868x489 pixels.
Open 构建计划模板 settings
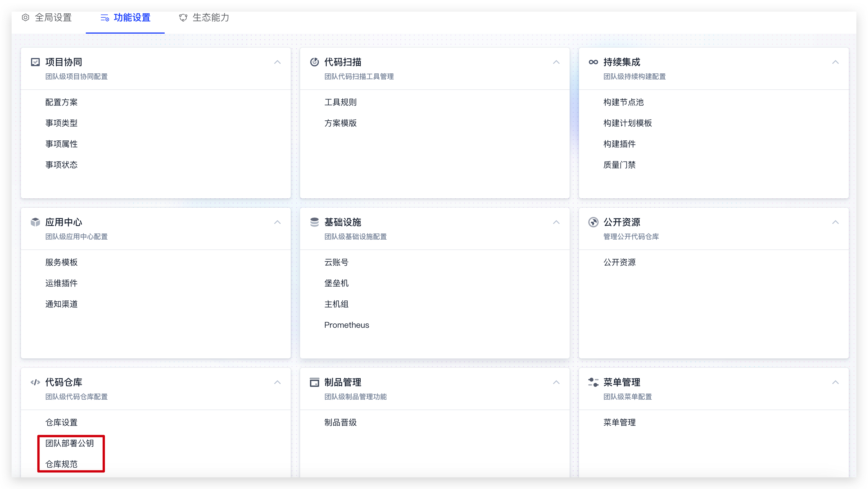point(627,123)
